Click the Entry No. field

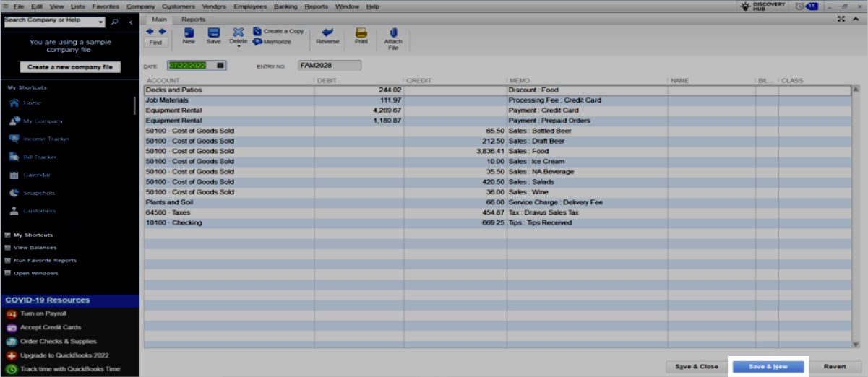pyautogui.click(x=329, y=66)
